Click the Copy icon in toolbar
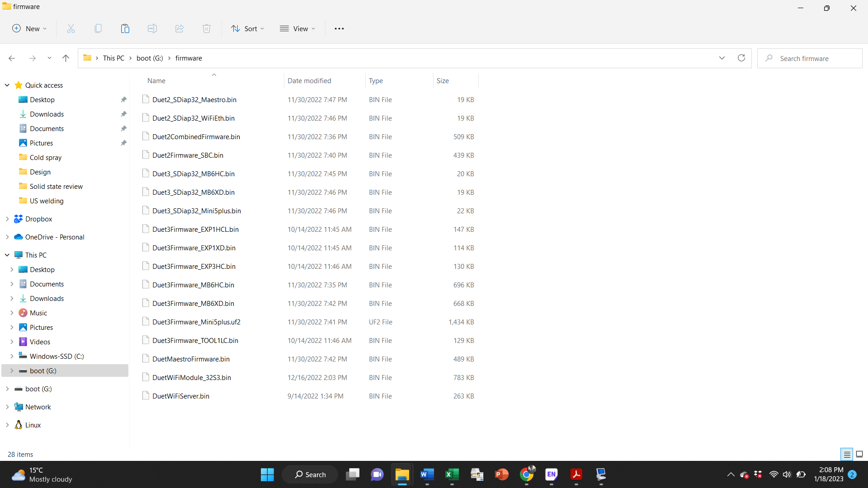Screen dimensions: 868x488 98,28
